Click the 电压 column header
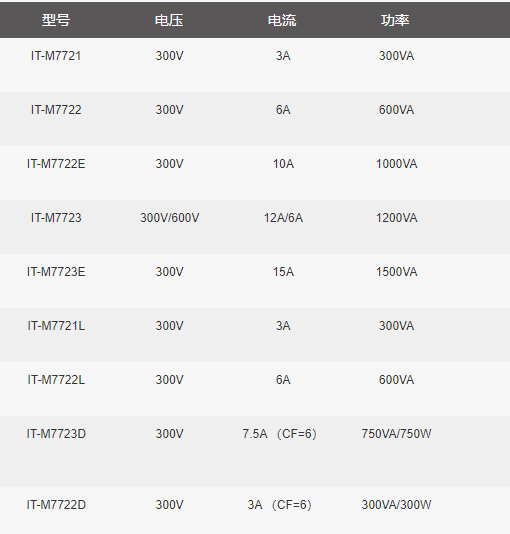510x534 pixels. coord(169,20)
